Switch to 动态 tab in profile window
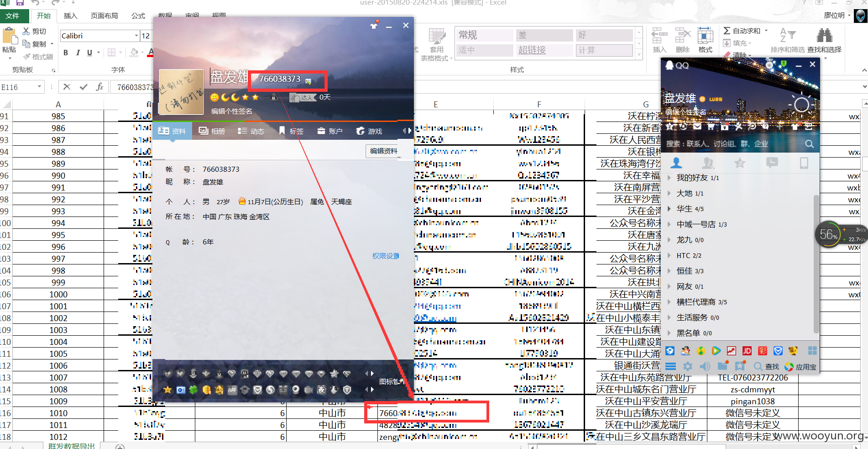 pyautogui.click(x=251, y=131)
